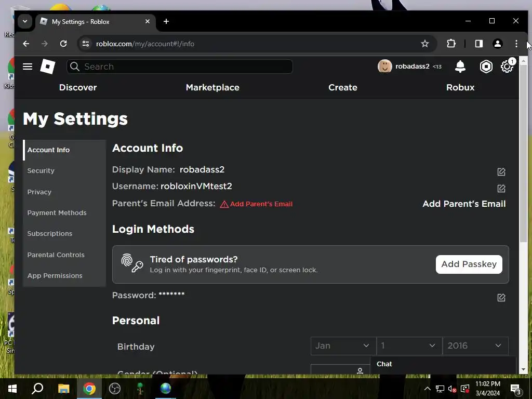Image resolution: width=532 pixels, height=399 pixels.
Task: Click the tree icon in the taskbar
Action: tap(140, 389)
